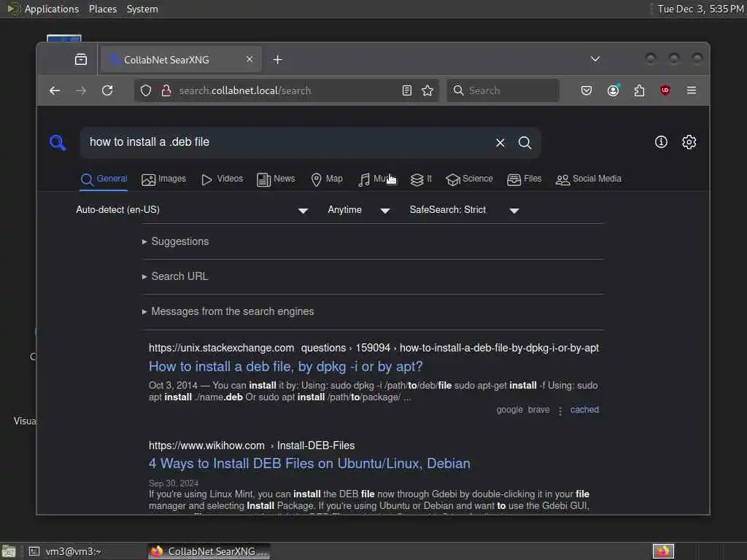Open Firefox account menu
The image size is (747, 560).
tap(613, 90)
